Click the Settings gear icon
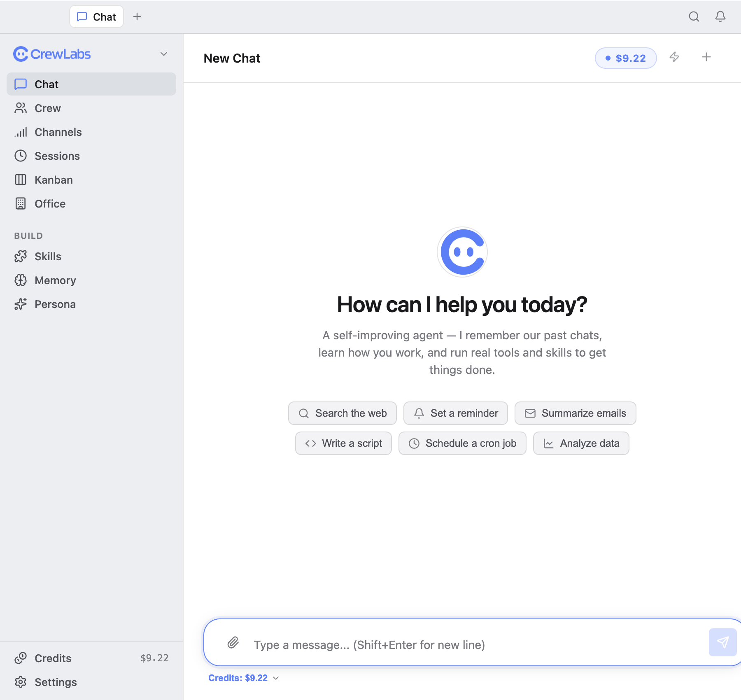 (21, 682)
